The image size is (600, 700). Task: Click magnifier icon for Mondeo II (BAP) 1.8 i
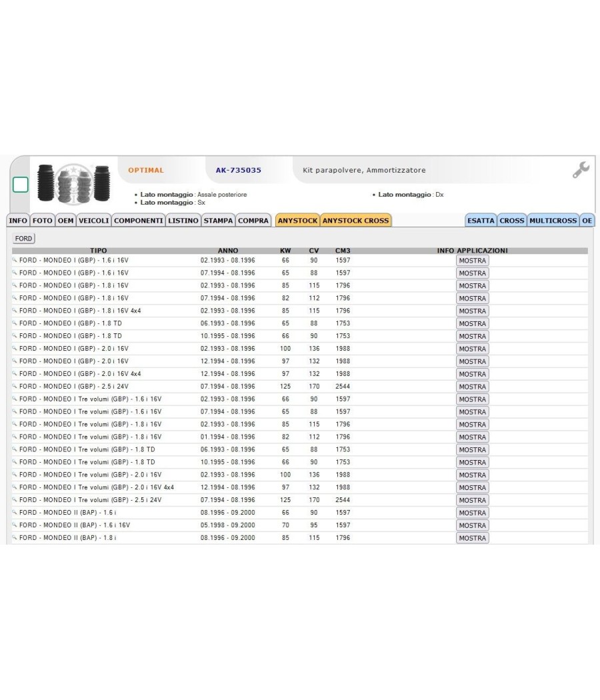point(14,537)
